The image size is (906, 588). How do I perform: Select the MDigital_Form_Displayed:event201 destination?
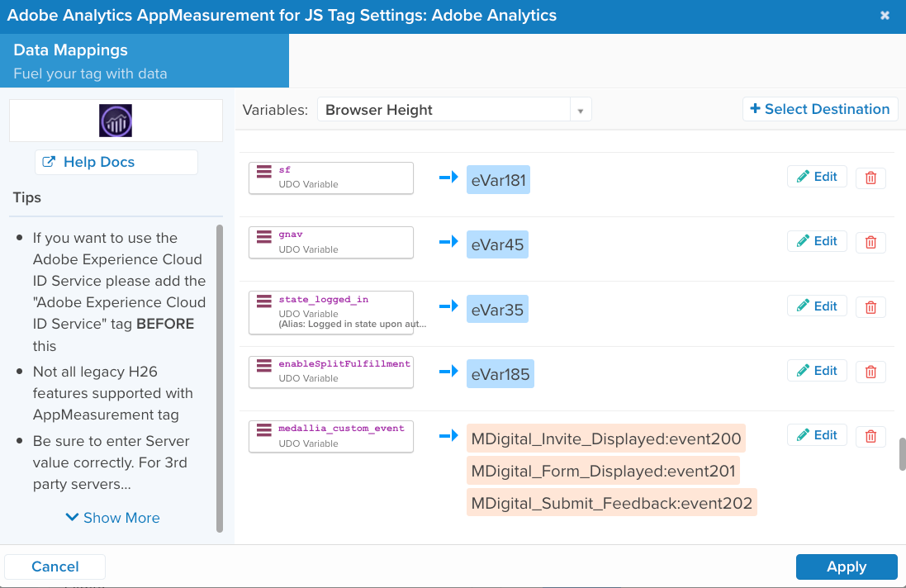[603, 471]
